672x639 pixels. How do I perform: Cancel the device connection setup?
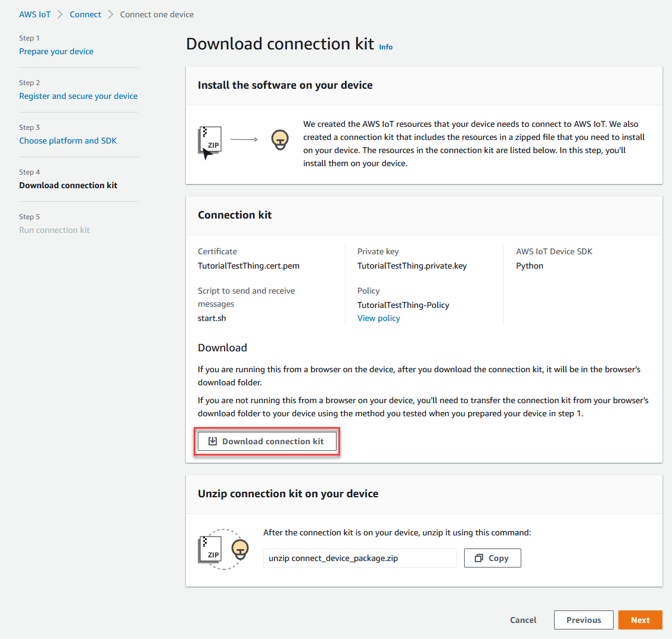coord(522,619)
